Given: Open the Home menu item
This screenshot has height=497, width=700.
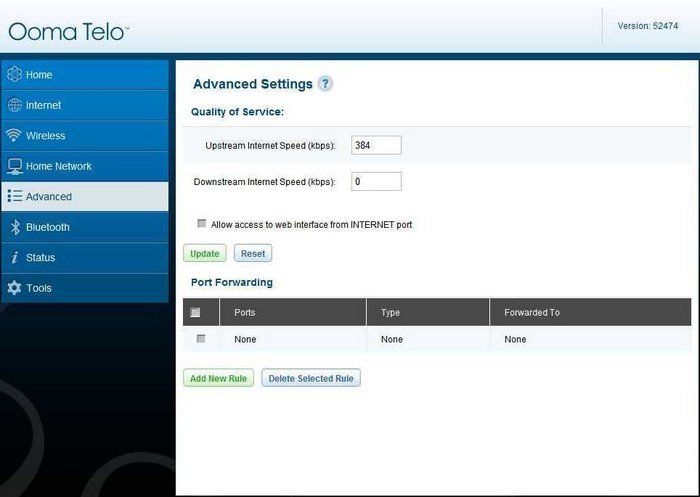Looking at the screenshot, I should pyautogui.click(x=85, y=75).
